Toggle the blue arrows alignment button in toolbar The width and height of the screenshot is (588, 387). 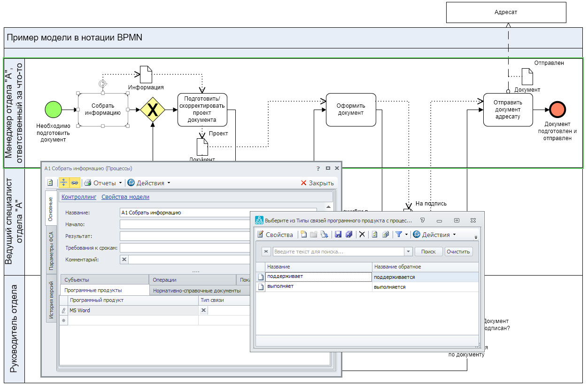pyautogui.click(x=64, y=183)
